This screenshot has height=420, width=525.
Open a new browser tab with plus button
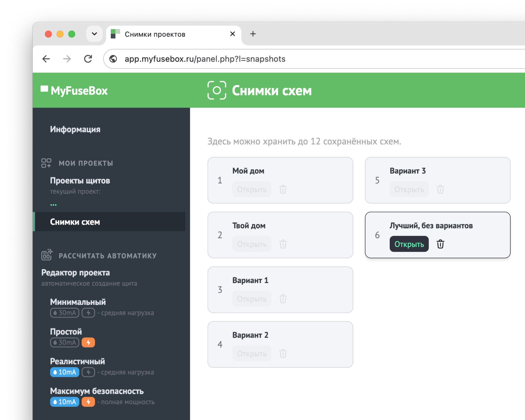[253, 34]
